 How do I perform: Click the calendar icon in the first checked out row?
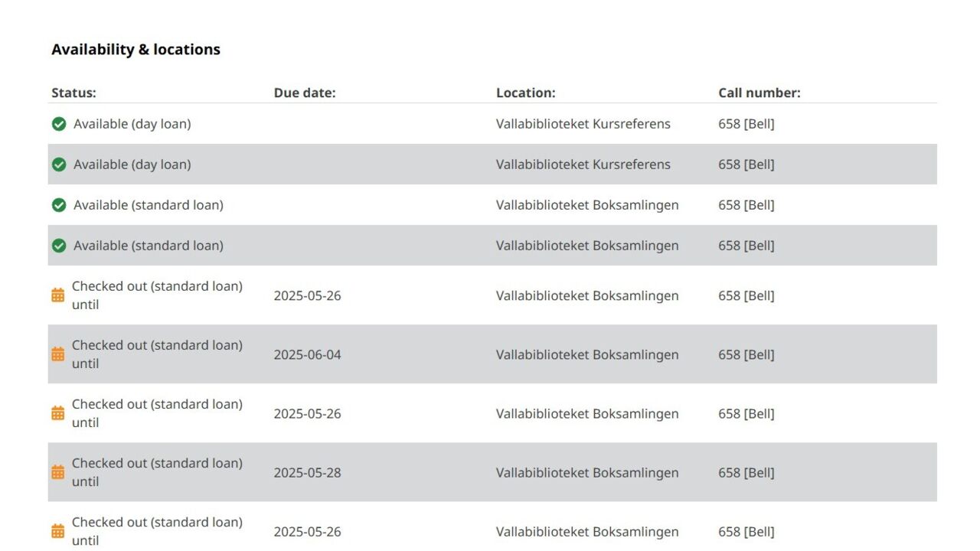point(58,295)
